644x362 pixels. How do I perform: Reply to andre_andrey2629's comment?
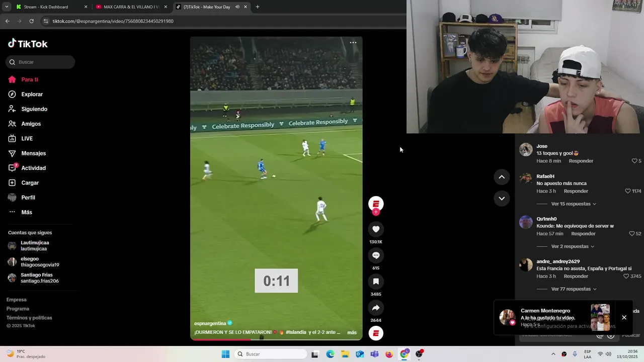pos(576,277)
